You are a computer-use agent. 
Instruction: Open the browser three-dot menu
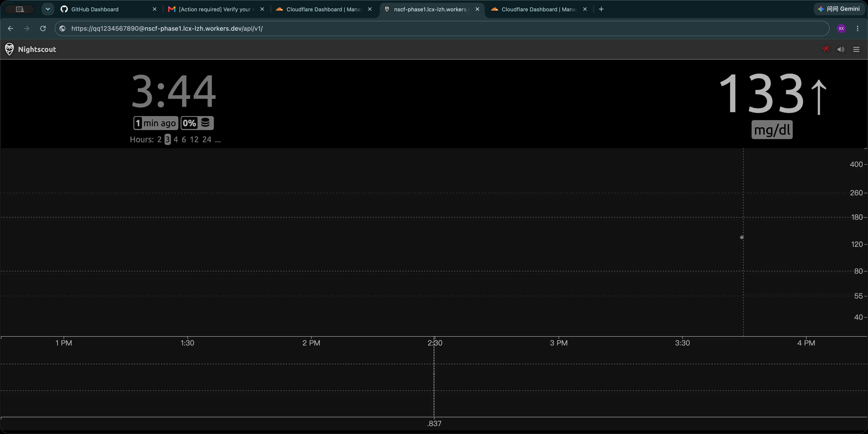858,29
